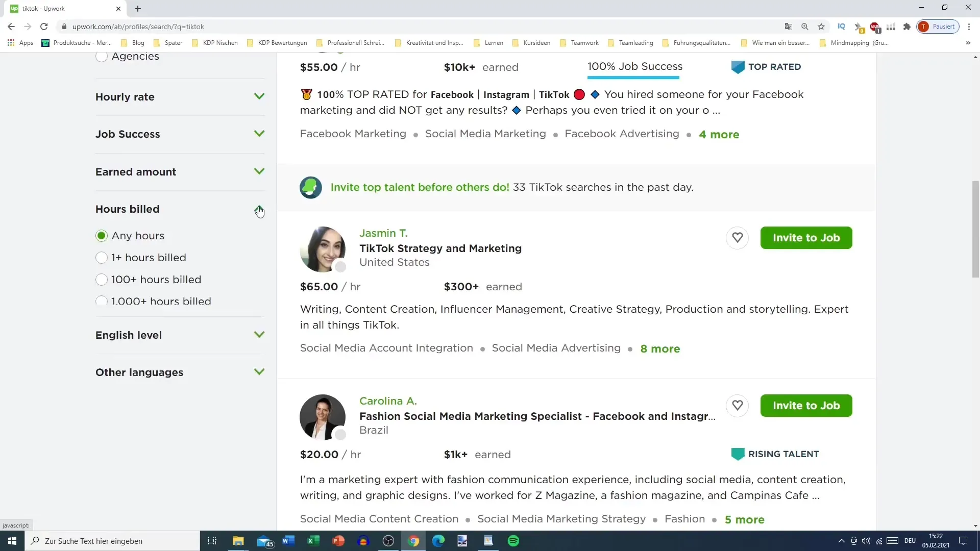Show 8 more skills for Jasmin T.
The image size is (980, 551).
pos(660,348)
